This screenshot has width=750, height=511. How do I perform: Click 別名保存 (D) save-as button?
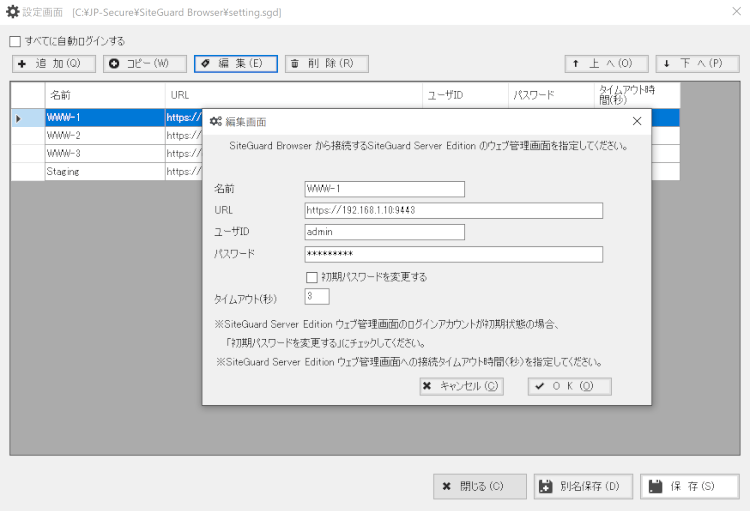[x=583, y=487]
